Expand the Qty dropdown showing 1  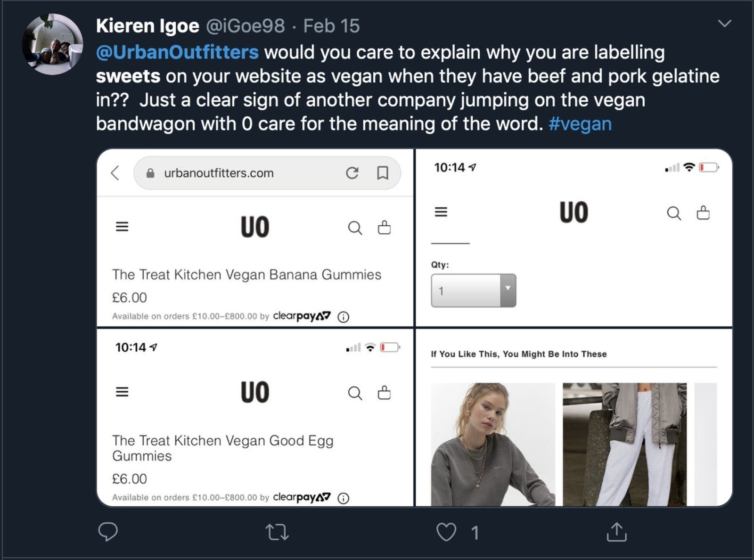click(473, 291)
